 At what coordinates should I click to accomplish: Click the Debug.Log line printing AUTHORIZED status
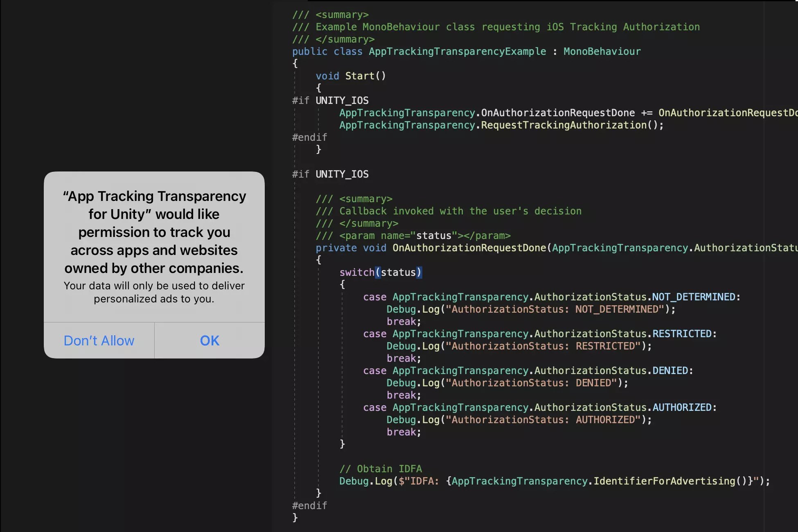pyautogui.click(x=518, y=419)
